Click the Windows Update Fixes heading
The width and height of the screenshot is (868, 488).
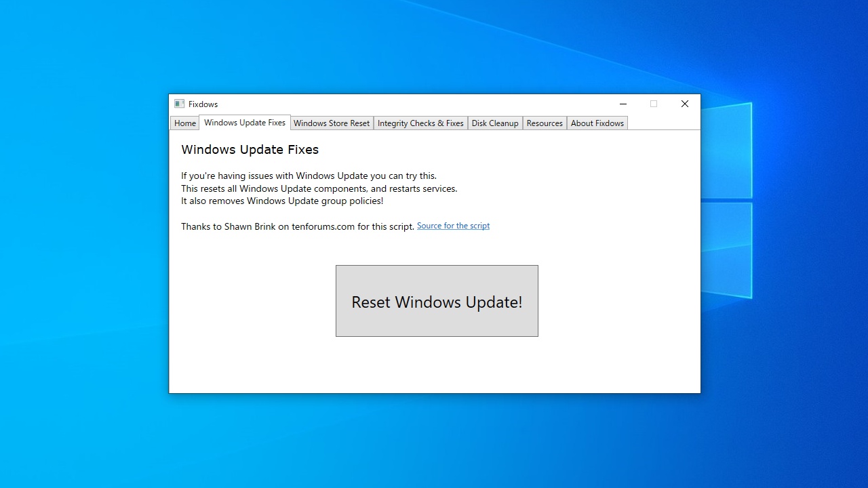click(x=250, y=150)
